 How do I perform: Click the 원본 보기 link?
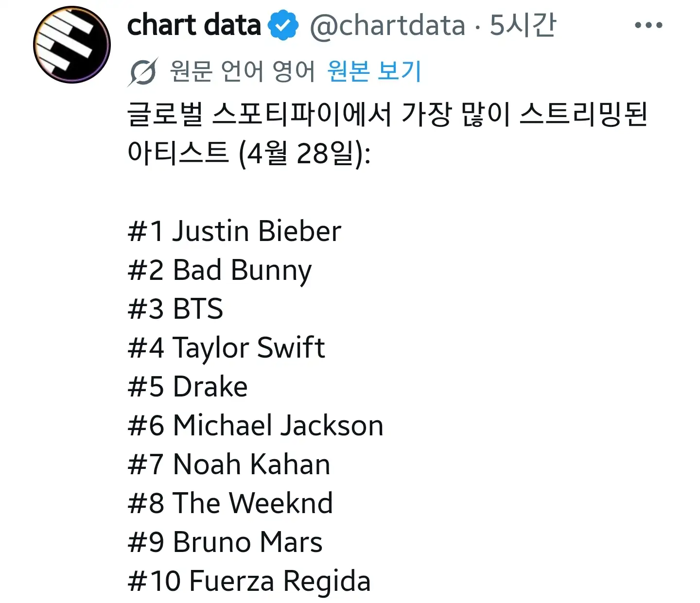pos(374,71)
